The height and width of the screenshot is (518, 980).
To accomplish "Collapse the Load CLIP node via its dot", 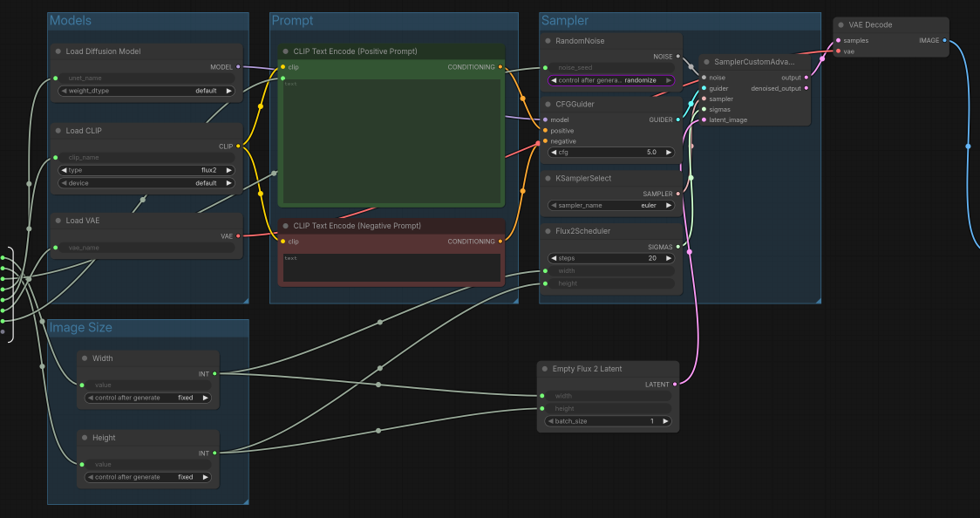I will (x=58, y=131).
